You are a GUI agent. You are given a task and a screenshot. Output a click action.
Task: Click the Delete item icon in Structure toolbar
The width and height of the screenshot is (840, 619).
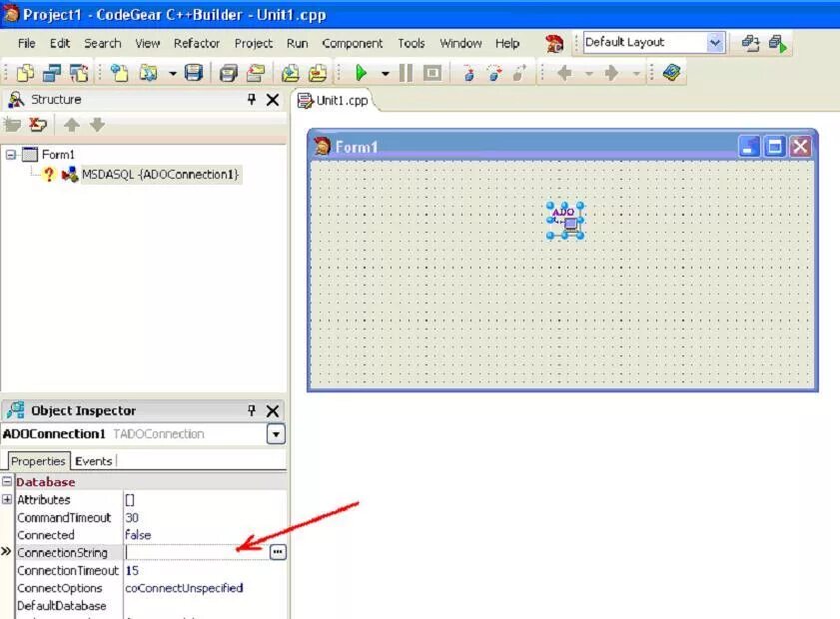38,125
